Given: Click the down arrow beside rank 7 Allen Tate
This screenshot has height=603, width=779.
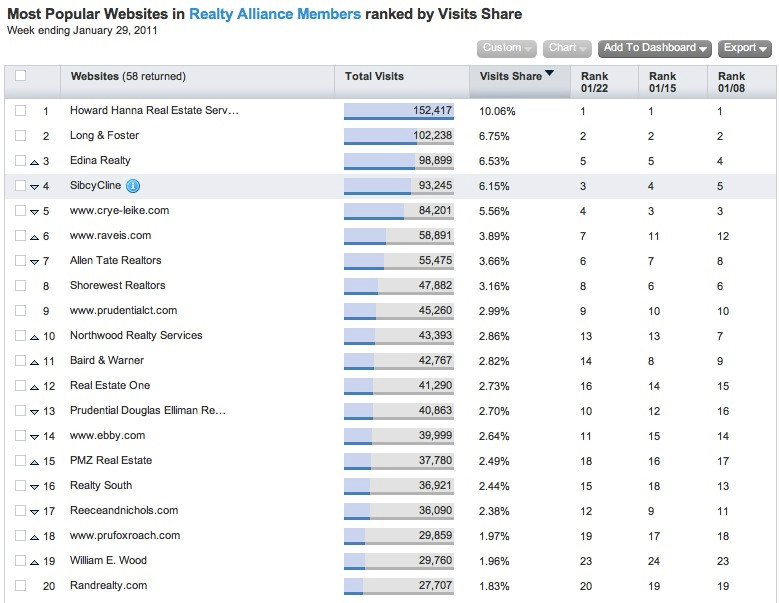Looking at the screenshot, I should [x=34, y=262].
